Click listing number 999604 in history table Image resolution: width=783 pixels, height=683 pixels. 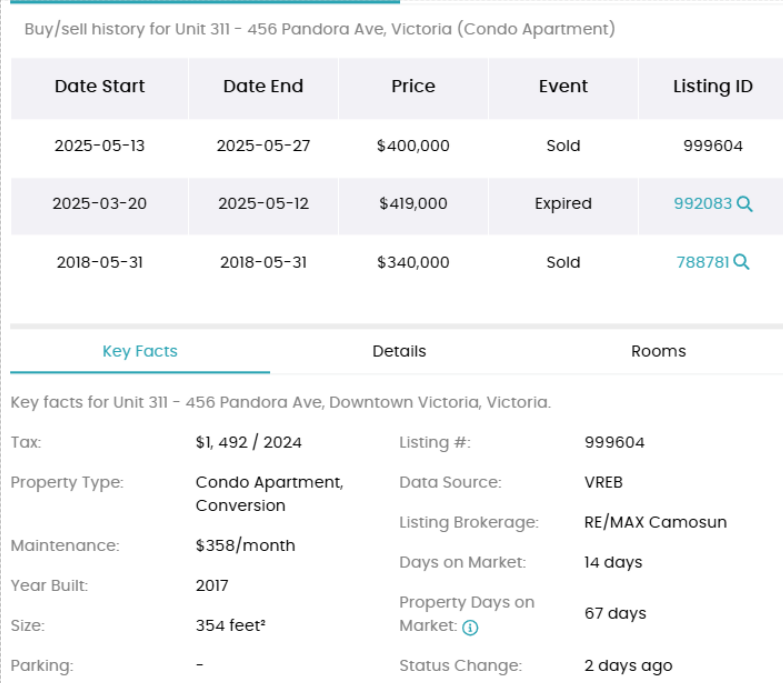pyautogui.click(x=713, y=146)
